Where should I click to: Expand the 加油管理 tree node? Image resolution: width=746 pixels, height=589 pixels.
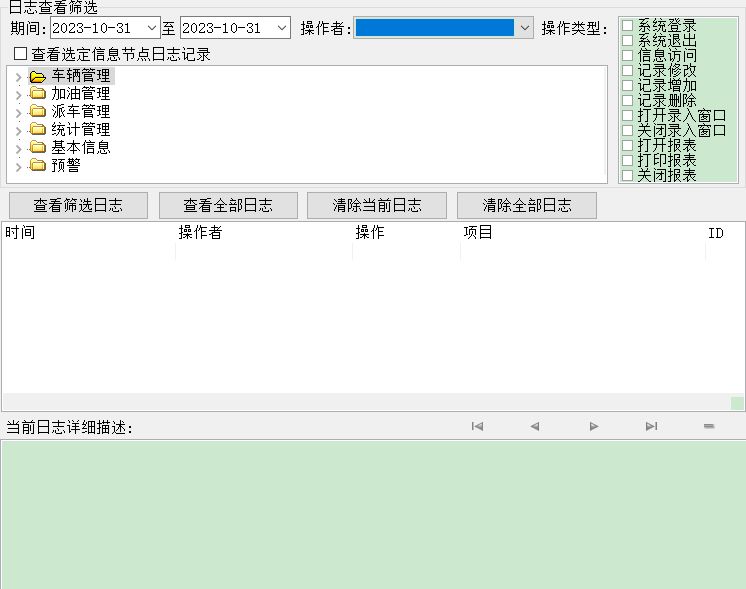click(x=19, y=95)
